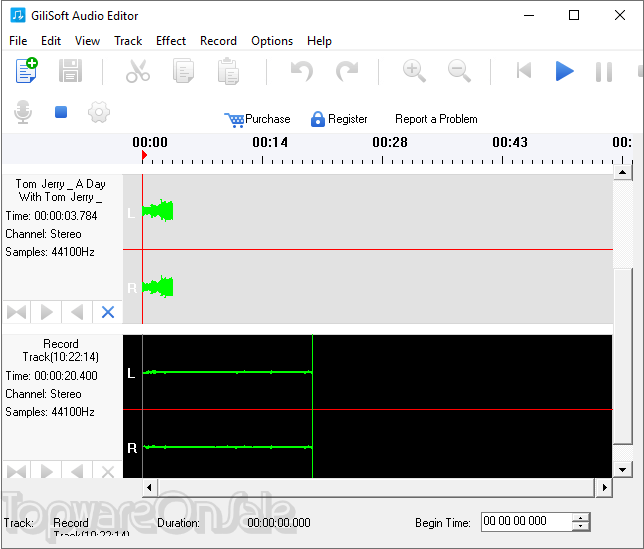
Task: Click Duration value 00:00:00.000
Action: (x=279, y=523)
